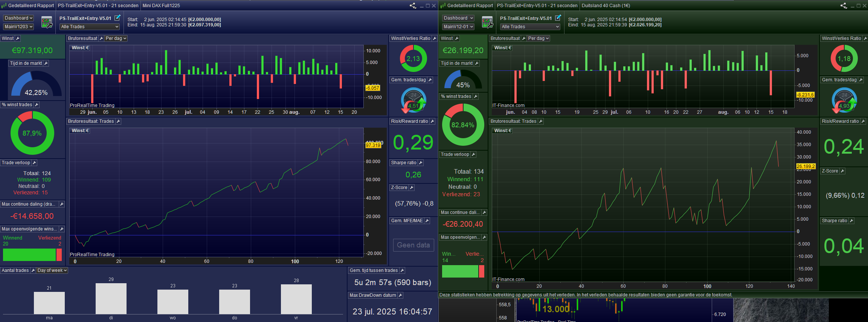
Task: Change Per dag period in Mini DAX window
Action: tap(116, 38)
